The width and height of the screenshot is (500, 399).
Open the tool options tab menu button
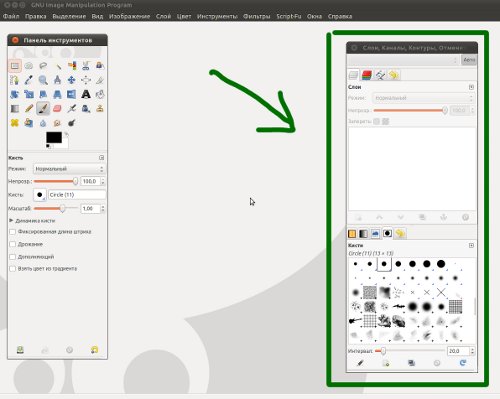(x=102, y=158)
